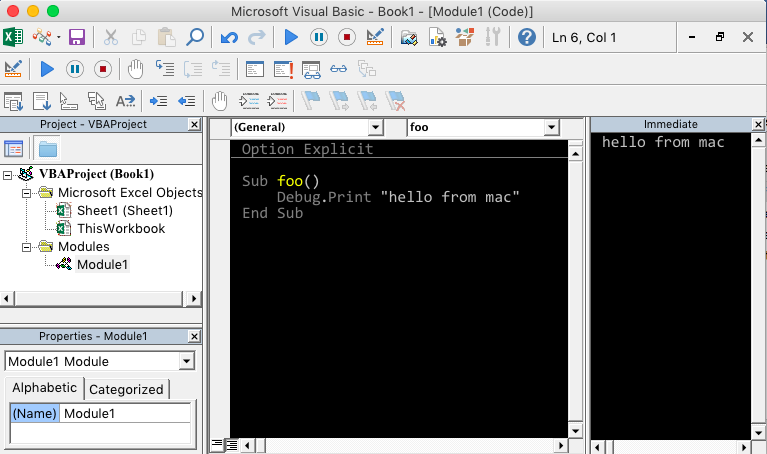
Task: Open the foo procedure dropdown
Action: tap(551, 128)
